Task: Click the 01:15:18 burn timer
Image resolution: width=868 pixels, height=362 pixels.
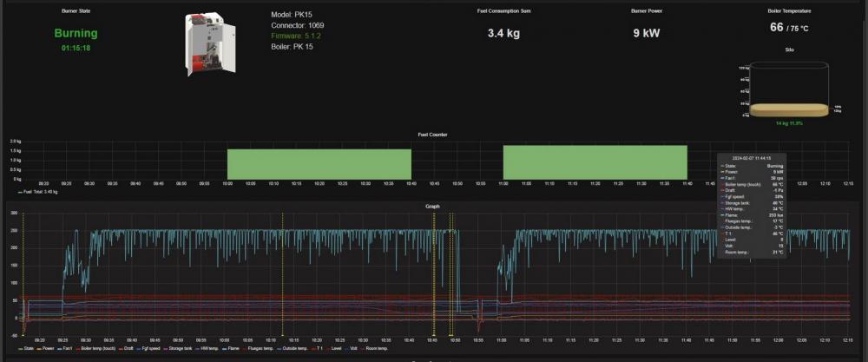Action: click(x=76, y=48)
